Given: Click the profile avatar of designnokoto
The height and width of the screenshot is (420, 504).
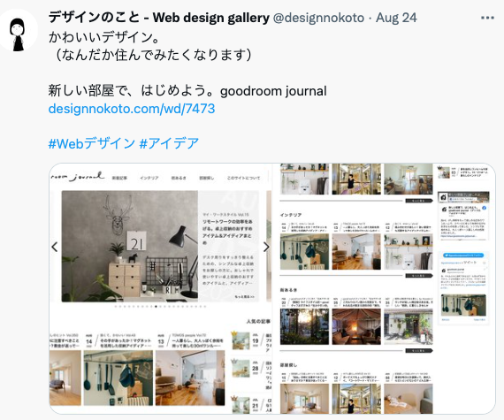Looking at the screenshot, I should tap(19, 31).
